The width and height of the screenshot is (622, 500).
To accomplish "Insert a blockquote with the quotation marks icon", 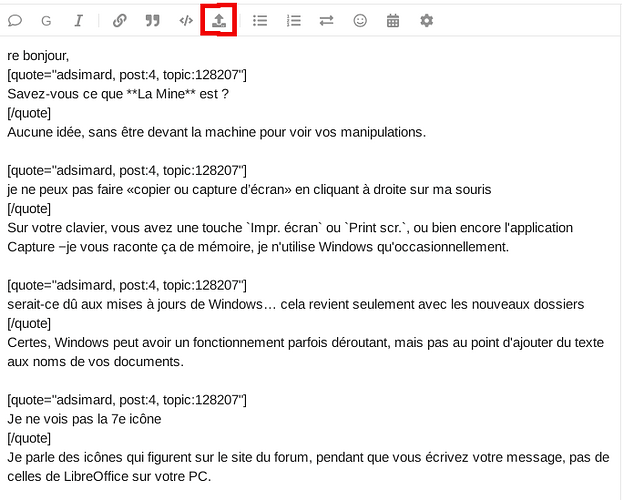I will tap(153, 20).
